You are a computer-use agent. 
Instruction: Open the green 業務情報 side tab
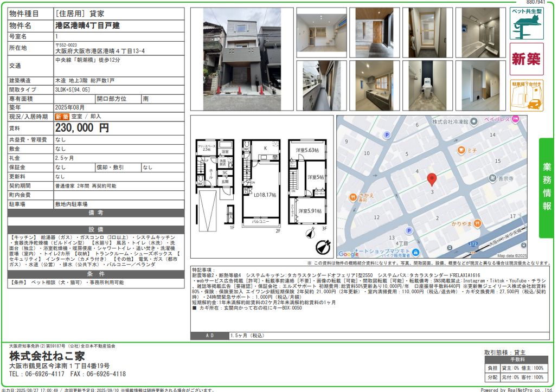(547, 188)
